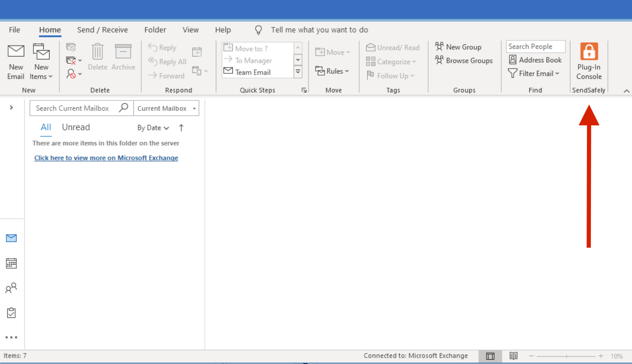Click the Connected to: Microsoft Exchange status
Screen dimensions: 632x364
pyautogui.click(x=416, y=356)
